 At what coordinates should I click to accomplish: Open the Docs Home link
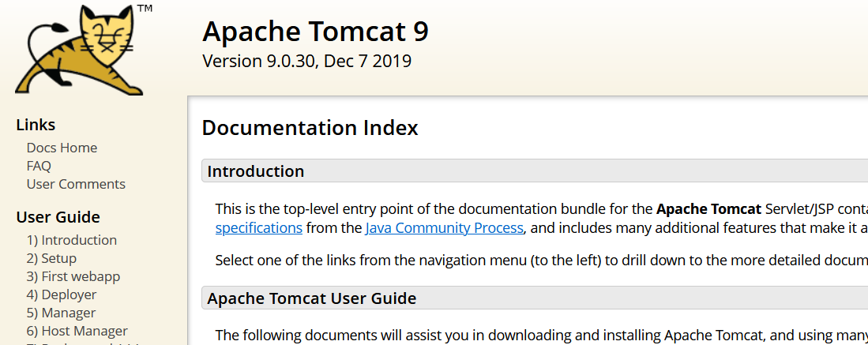tap(62, 148)
